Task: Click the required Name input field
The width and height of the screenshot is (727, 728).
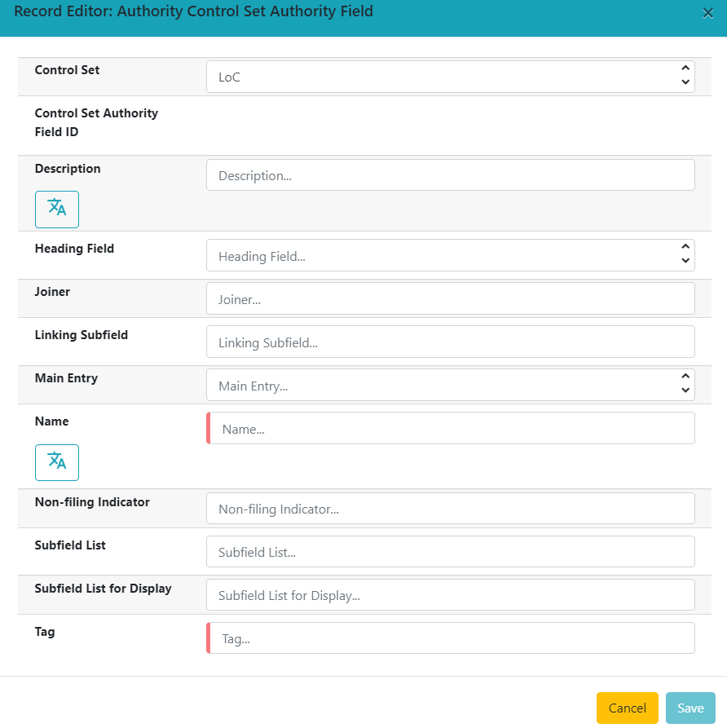Action: click(x=452, y=429)
